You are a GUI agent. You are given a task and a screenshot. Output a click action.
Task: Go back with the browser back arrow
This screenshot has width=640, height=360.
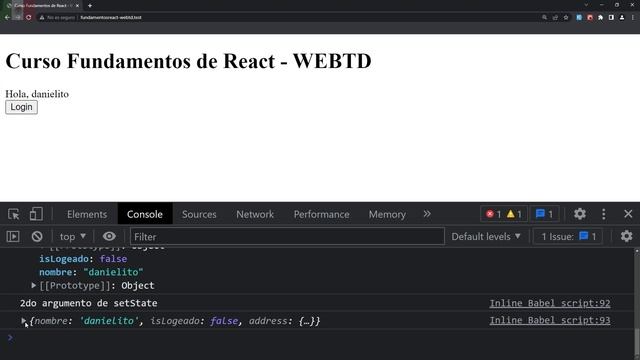pyautogui.click(x=7, y=18)
